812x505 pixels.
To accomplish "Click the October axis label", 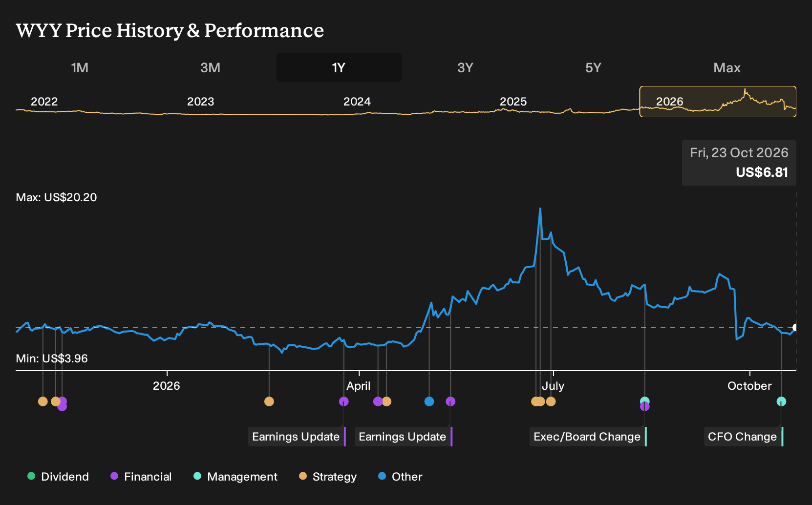I will tap(749, 386).
